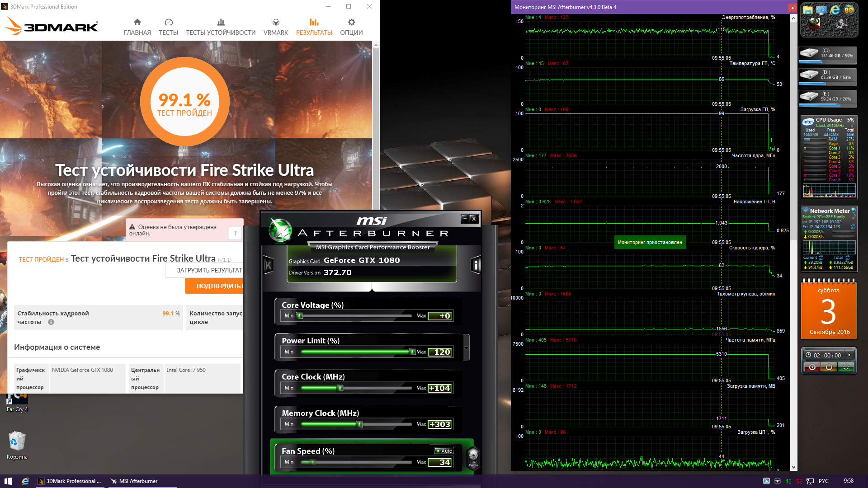The height and width of the screenshot is (488, 868).
Task: Expand Afterburner bottom panel notch
Action: [372, 287]
